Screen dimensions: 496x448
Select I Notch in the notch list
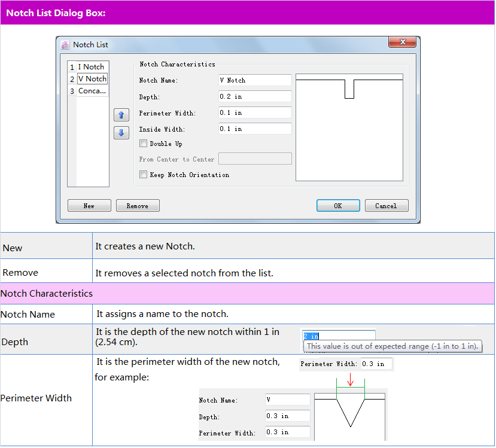(90, 67)
